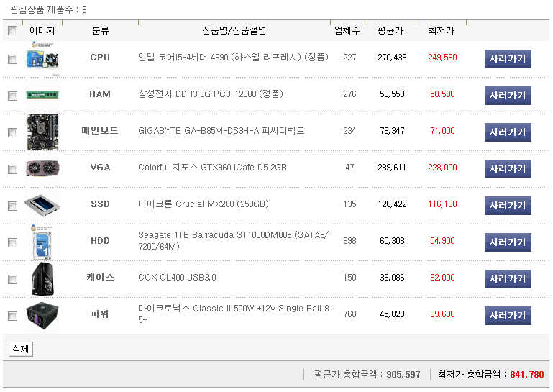Viewport: 553px width, 392px height.
Task: Click HDD vendor count 398
Action: [x=349, y=241]
